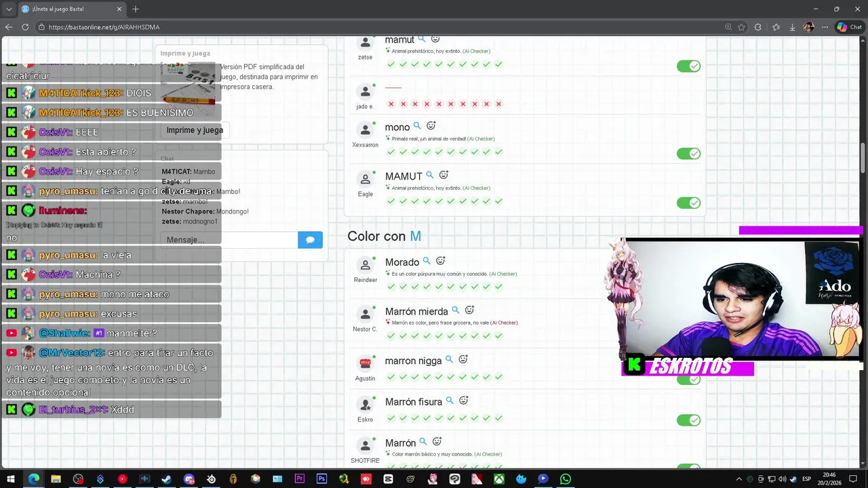Send chat message with blue speech button
The width and height of the screenshot is (868, 488).
(310, 240)
